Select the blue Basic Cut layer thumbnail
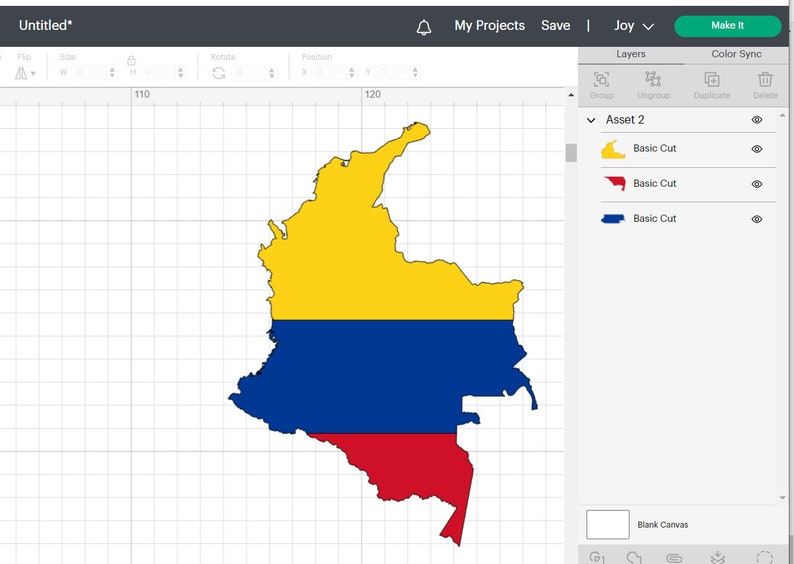 [x=613, y=219]
